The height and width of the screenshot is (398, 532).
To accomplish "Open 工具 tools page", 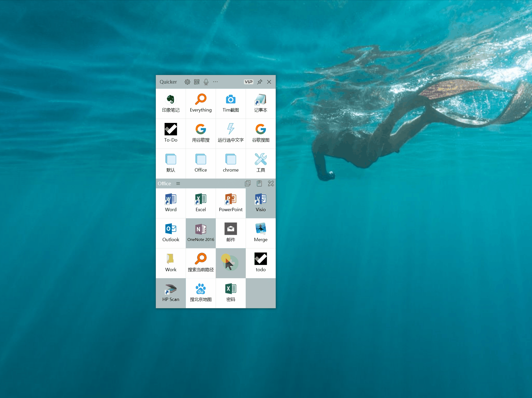I will tap(261, 164).
